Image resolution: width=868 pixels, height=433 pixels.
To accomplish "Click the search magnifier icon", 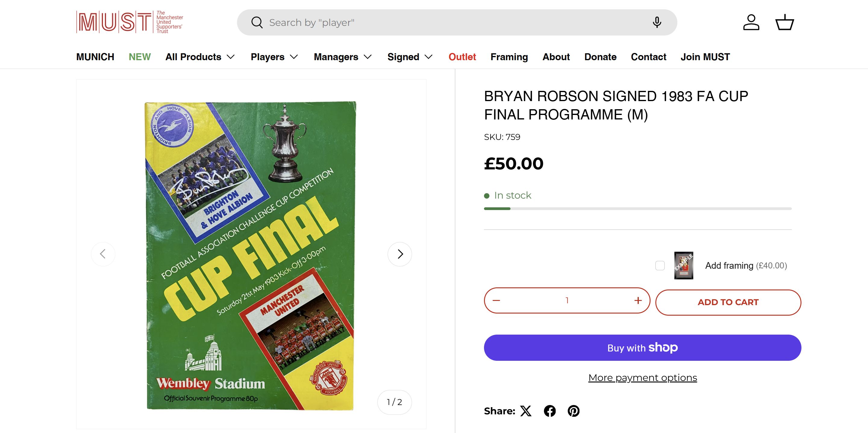I will tap(257, 23).
